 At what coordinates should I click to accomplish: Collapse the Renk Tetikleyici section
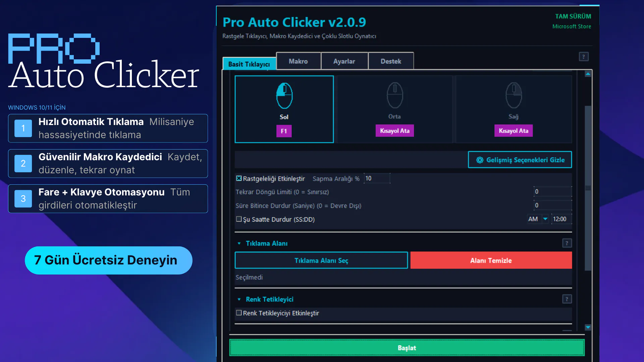point(239,299)
